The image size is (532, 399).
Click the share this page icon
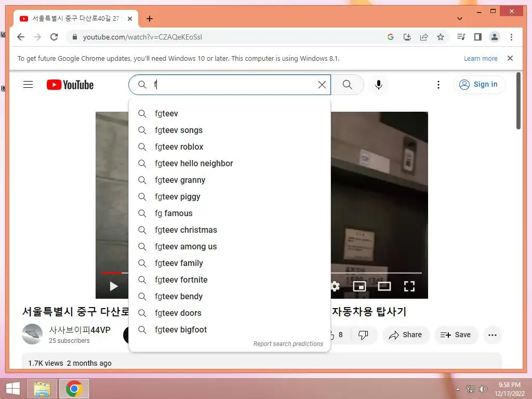424,37
